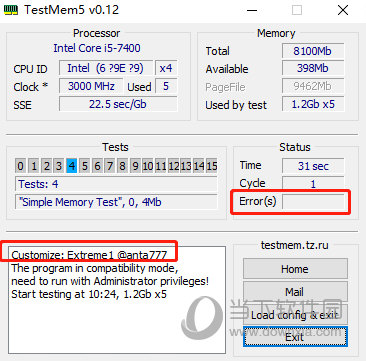
Task: Click the "Simple Memory Test", 0, 4Mb line
Action: point(116,202)
